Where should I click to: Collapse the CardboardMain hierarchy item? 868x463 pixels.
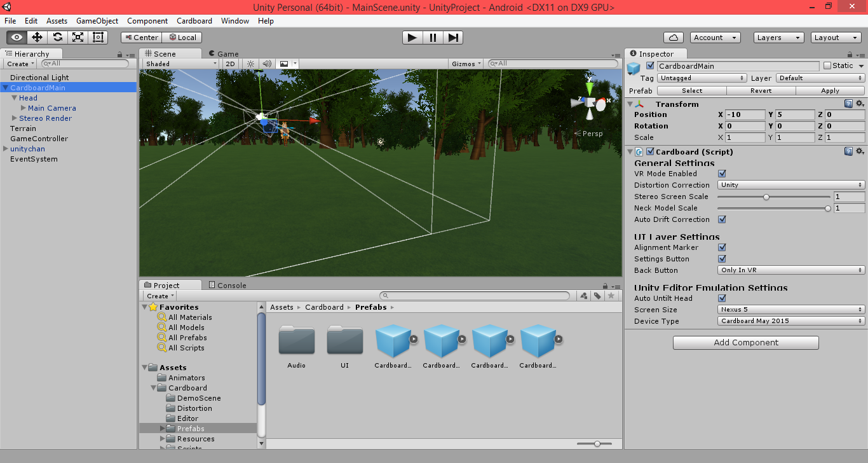click(6, 88)
